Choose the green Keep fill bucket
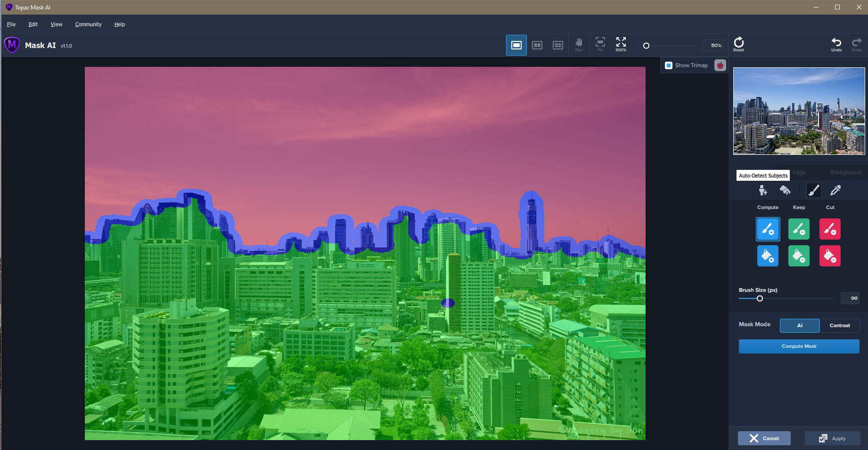 pyautogui.click(x=799, y=256)
